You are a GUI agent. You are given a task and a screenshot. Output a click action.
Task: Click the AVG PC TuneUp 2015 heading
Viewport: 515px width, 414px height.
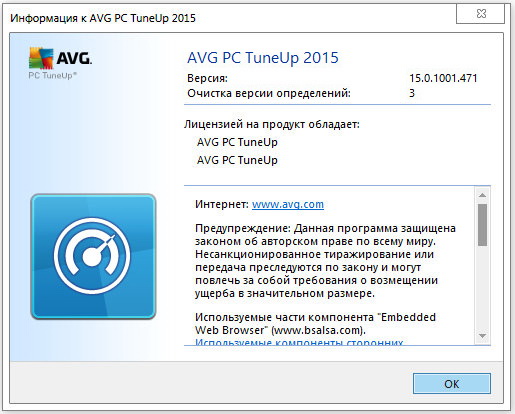[x=263, y=58]
